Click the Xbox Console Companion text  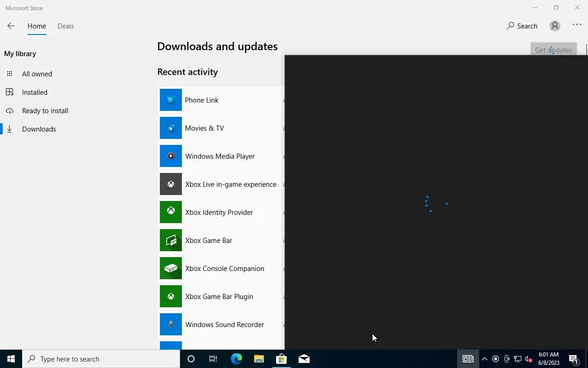225,268
